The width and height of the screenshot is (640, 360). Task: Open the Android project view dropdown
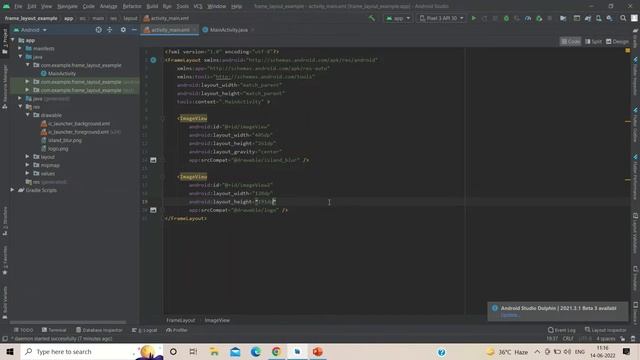click(x=30, y=30)
